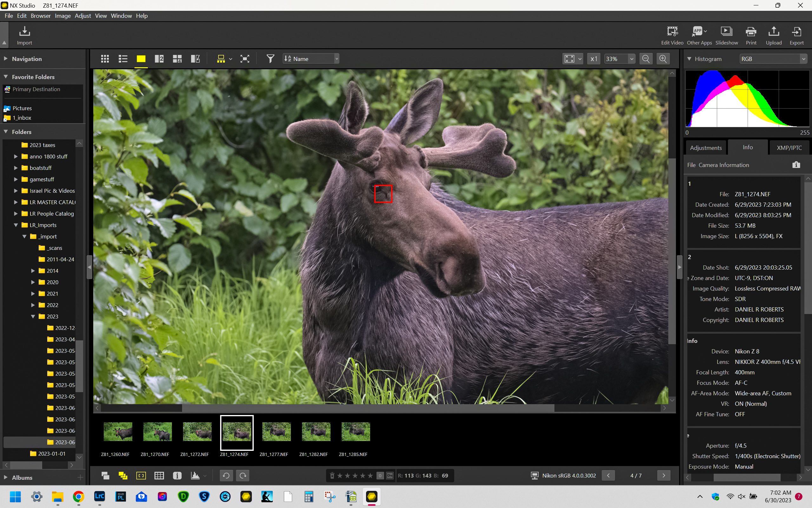Add a new album with plus button
Image resolution: width=812 pixels, height=508 pixels.
[x=80, y=478]
